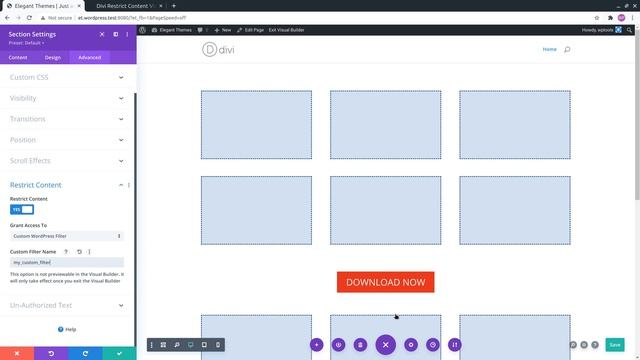Screen dimensions: 640x360
Task: Open editing history with the purple clock button
Action: tap(433, 345)
